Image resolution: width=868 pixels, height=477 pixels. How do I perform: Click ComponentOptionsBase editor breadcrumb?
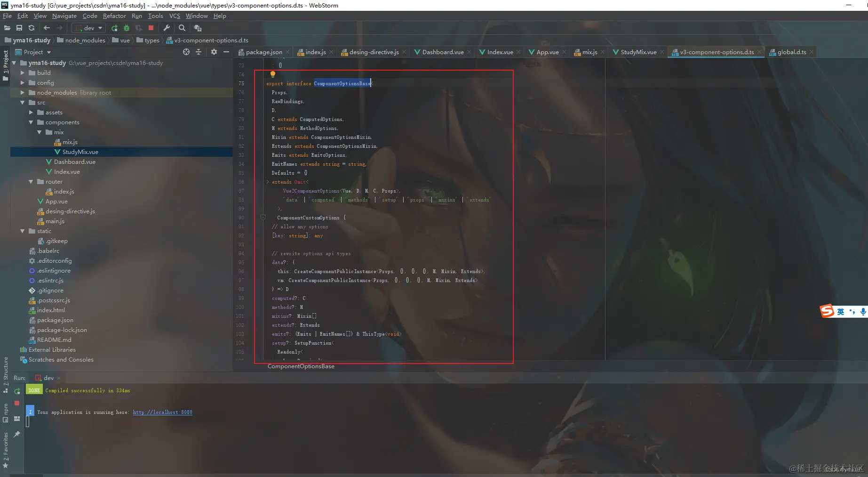(301, 366)
